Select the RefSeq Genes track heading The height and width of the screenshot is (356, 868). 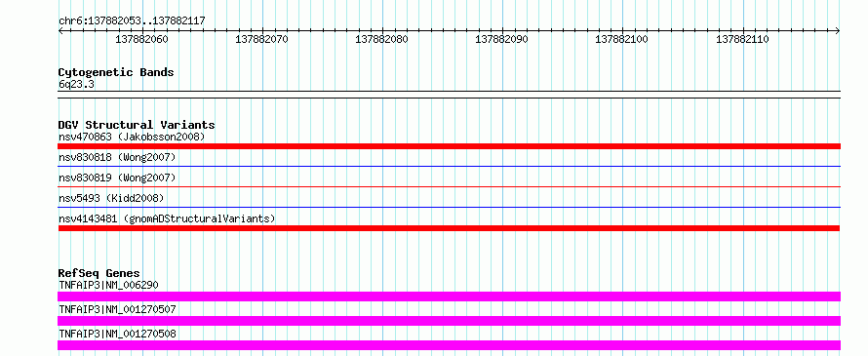click(x=99, y=273)
